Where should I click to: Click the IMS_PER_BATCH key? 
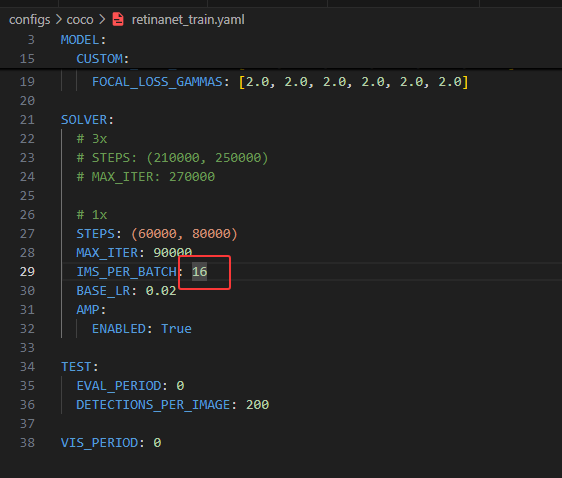127,272
